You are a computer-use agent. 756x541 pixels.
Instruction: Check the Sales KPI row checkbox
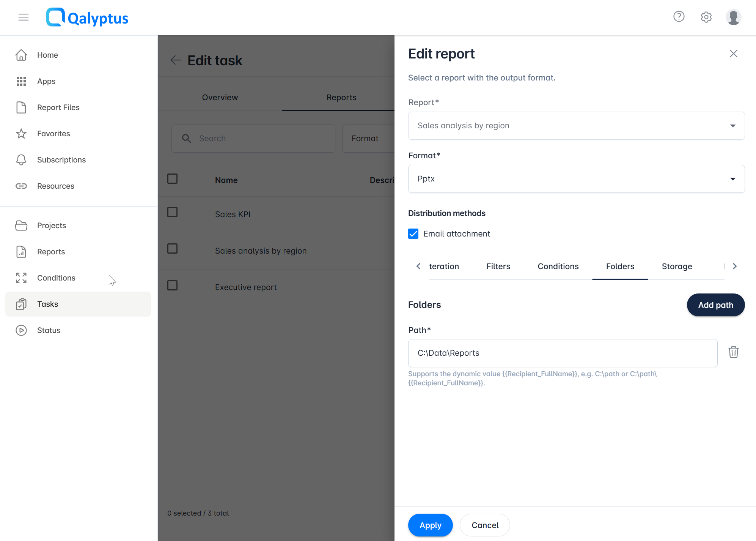pos(173,212)
